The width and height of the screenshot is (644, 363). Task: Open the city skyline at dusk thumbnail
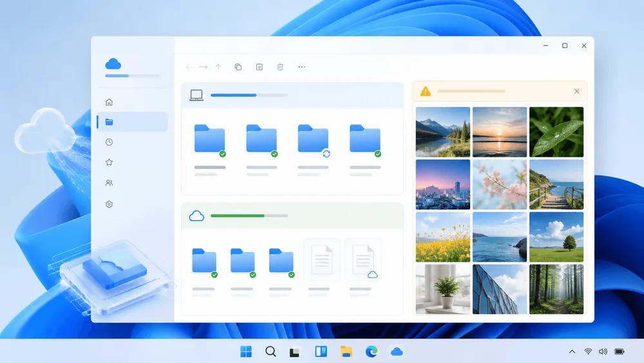(x=443, y=184)
